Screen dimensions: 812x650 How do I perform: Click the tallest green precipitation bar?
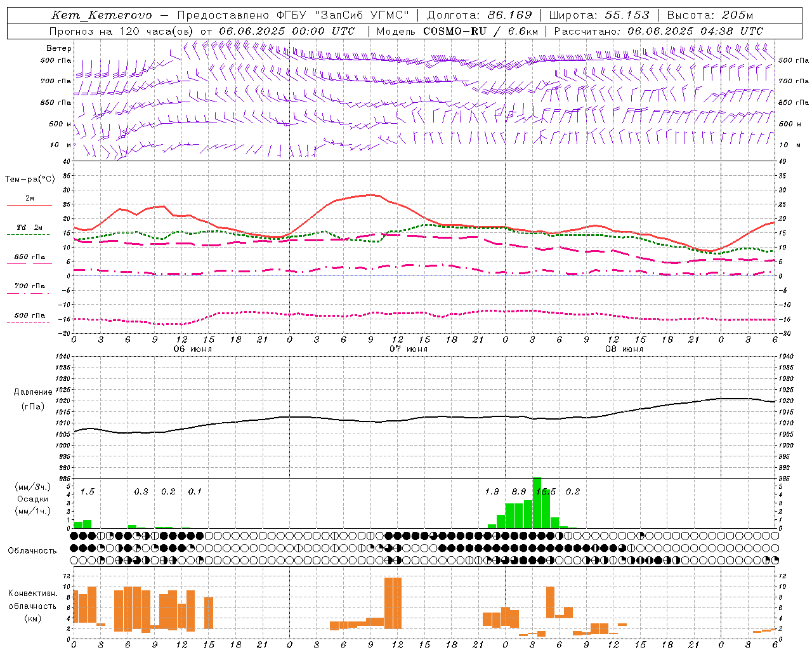click(537, 503)
